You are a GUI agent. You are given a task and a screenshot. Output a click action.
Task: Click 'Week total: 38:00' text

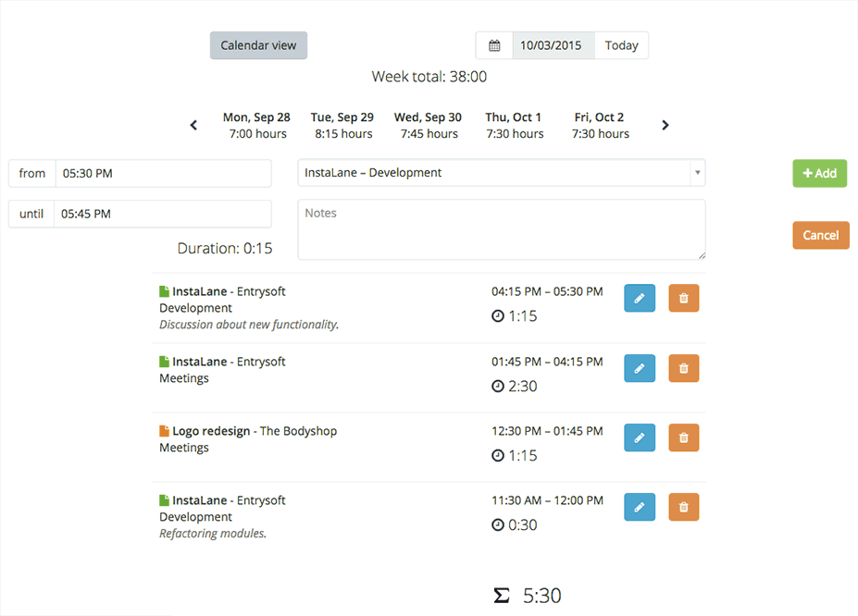429,77
